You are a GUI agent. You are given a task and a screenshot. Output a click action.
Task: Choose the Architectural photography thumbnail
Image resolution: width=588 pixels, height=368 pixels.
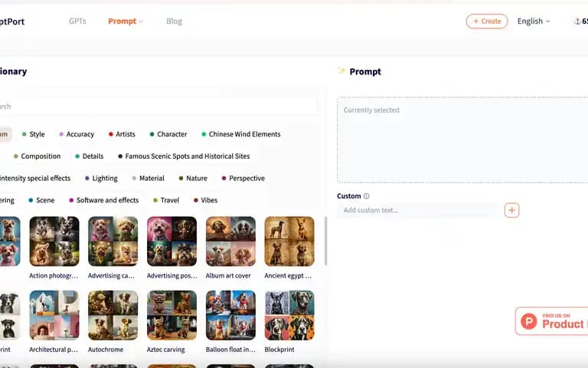click(54, 315)
